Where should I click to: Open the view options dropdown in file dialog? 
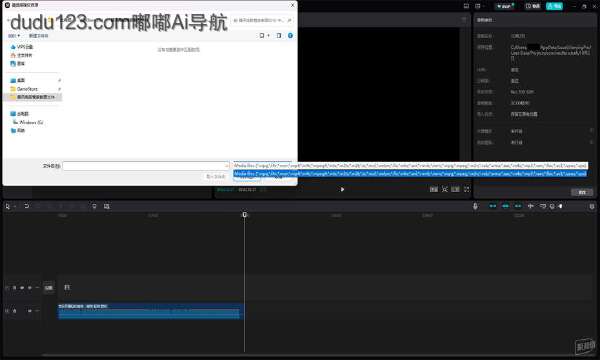264,36
